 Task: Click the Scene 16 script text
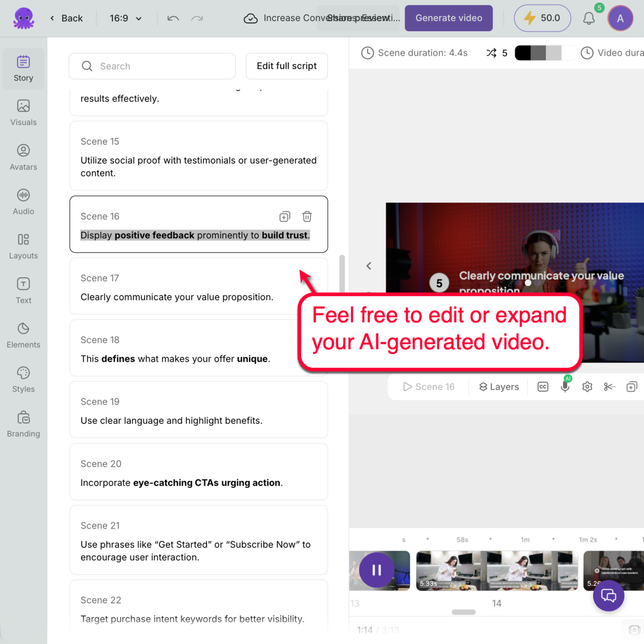[x=195, y=235]
